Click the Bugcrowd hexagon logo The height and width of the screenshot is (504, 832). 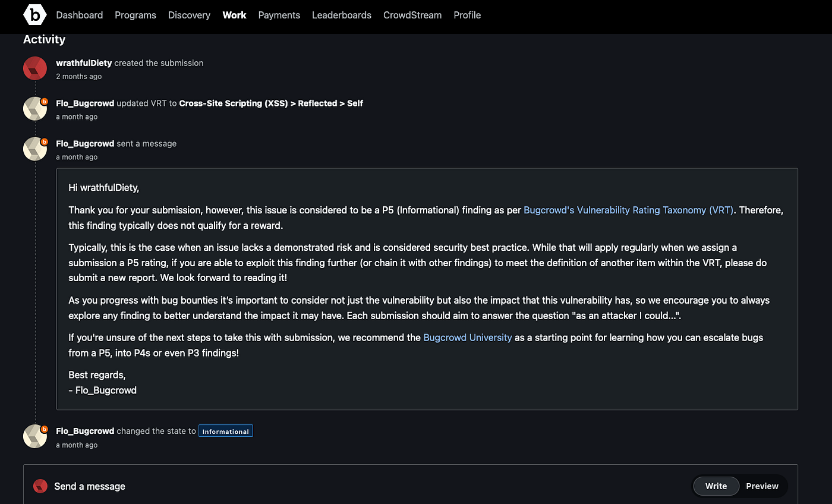(35, 15)
